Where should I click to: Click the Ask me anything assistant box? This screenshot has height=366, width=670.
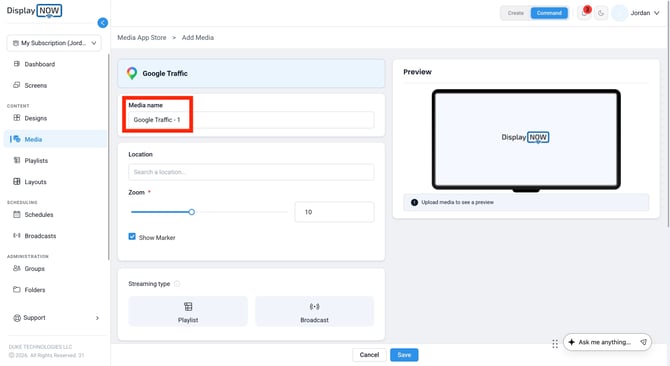point(607,342)
